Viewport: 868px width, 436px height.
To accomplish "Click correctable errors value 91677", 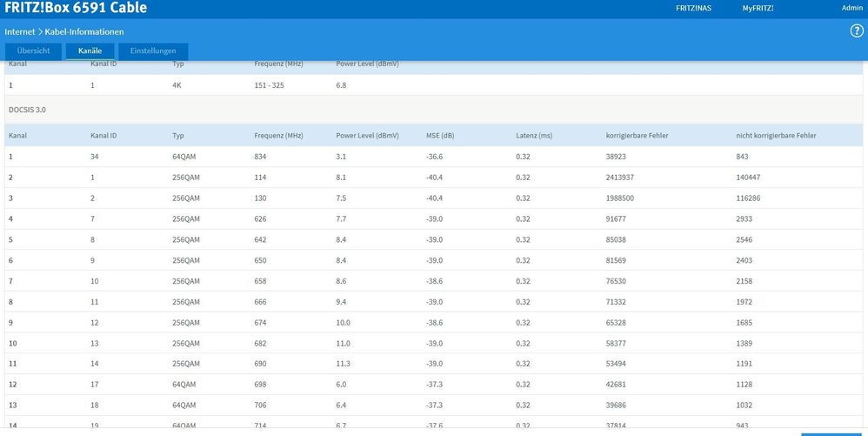I will pyautogui.click(x=616, y=218).
